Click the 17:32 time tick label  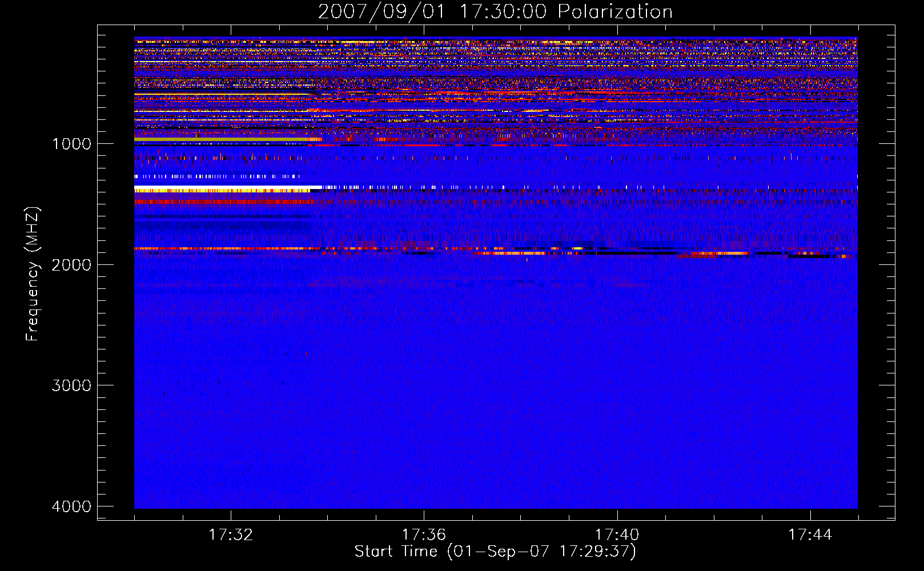[x=231, y=535]
